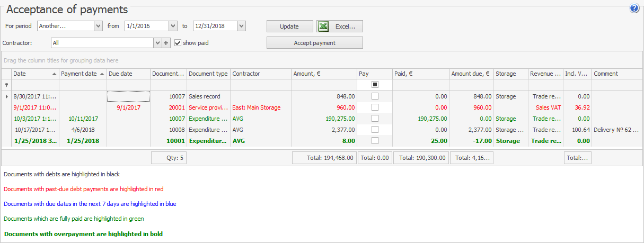This screenshot has width=644, height=243.
Task: Click the Amount due column header
Action: pos(471,74)
